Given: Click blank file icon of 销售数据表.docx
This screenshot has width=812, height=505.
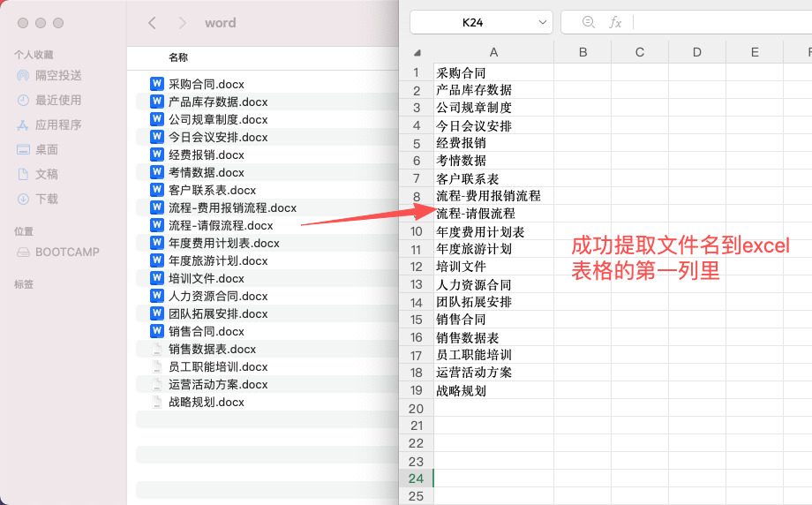Looking at the screenshot, I should tap(157, 349).
